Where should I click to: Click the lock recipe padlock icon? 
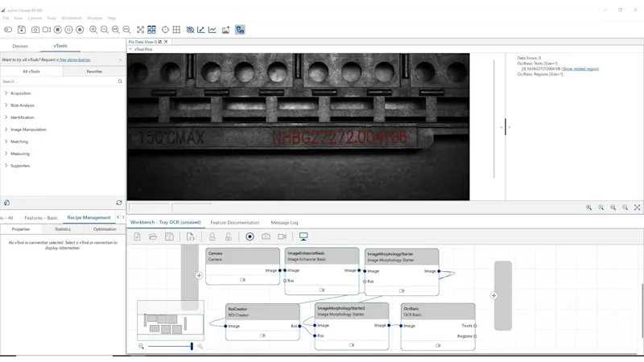(x=213, y=237)
